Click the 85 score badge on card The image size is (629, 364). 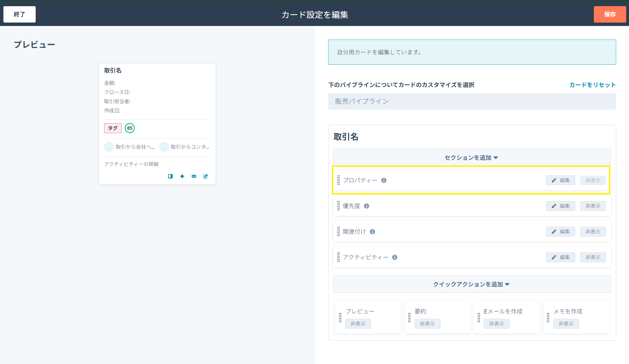130,128
